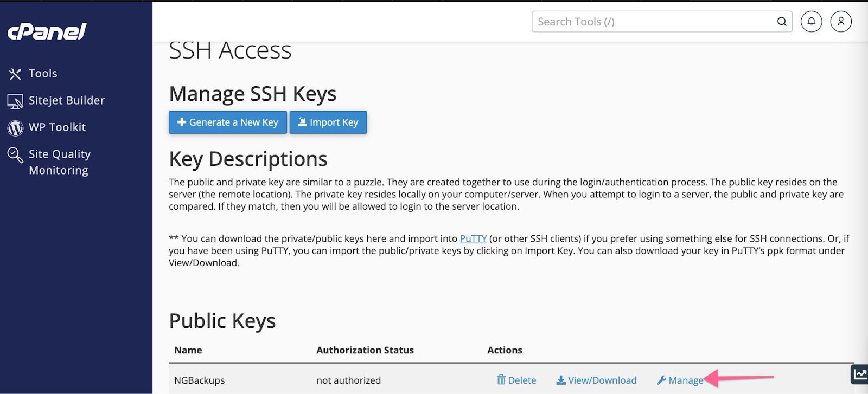Click the Sitejet Builder monitor icon
Screen dimensions: 868x394
15,101
